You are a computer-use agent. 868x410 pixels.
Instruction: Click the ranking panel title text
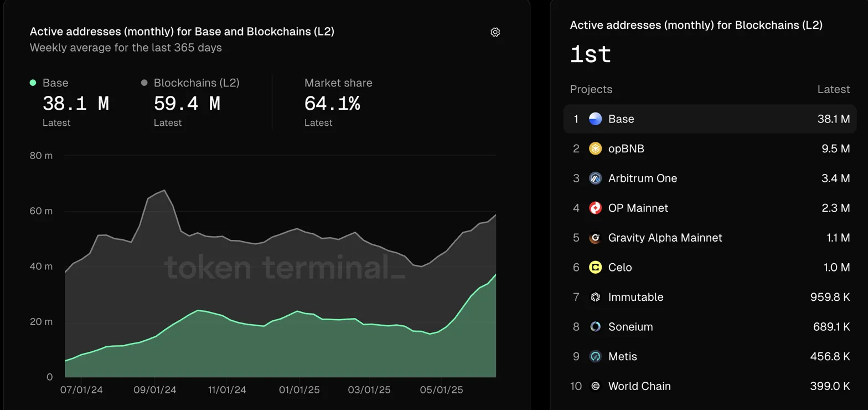coord(696,25)
